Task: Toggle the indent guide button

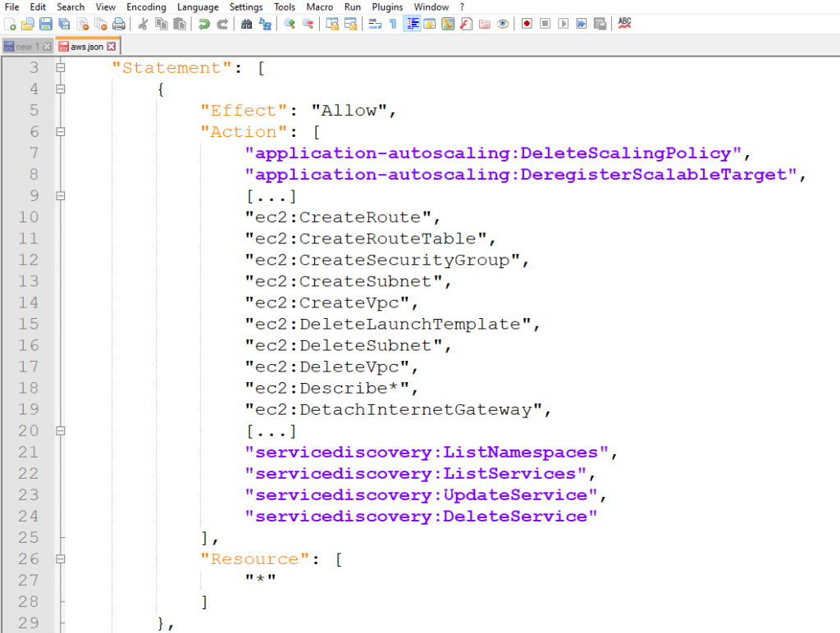Action: [412, 24]
